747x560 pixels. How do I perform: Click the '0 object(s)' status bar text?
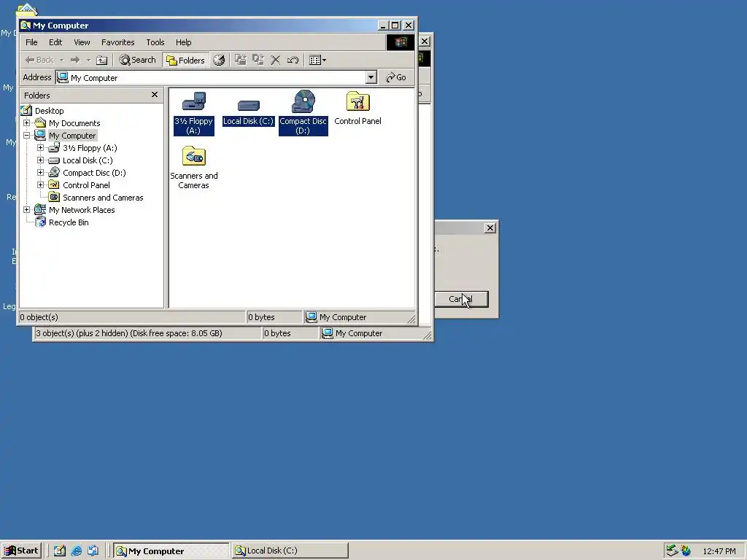click(39, 317)
